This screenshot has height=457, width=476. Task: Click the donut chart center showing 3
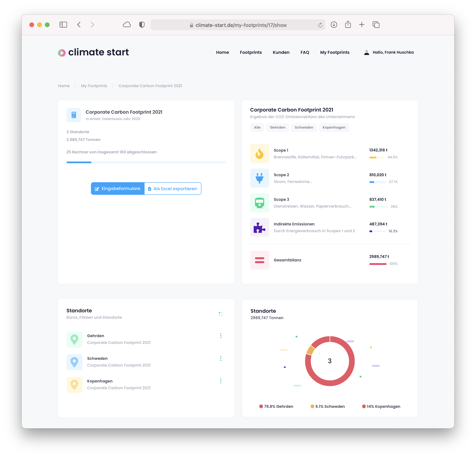coord(330,361)
